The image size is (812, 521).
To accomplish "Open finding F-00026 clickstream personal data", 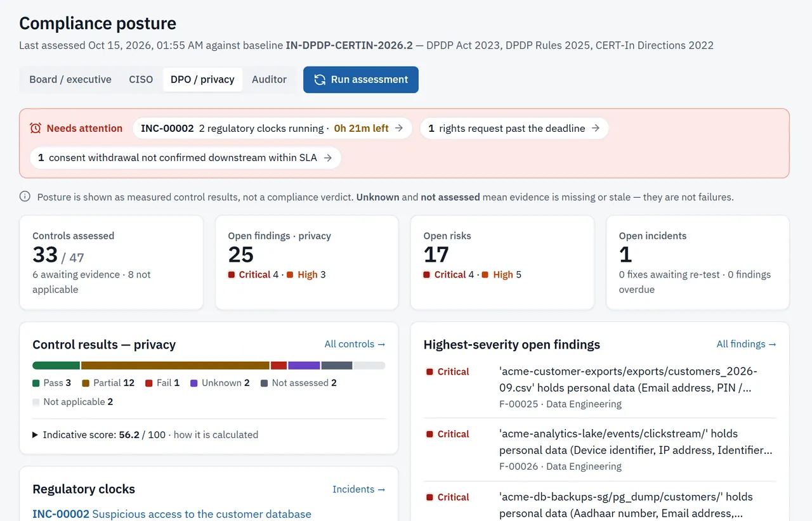I will [x=600, y=450].
